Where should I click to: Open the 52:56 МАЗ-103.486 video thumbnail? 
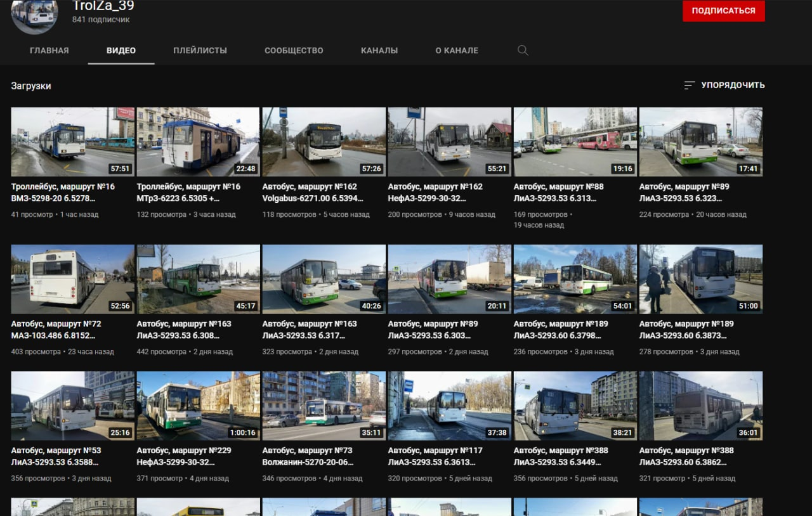72,279
